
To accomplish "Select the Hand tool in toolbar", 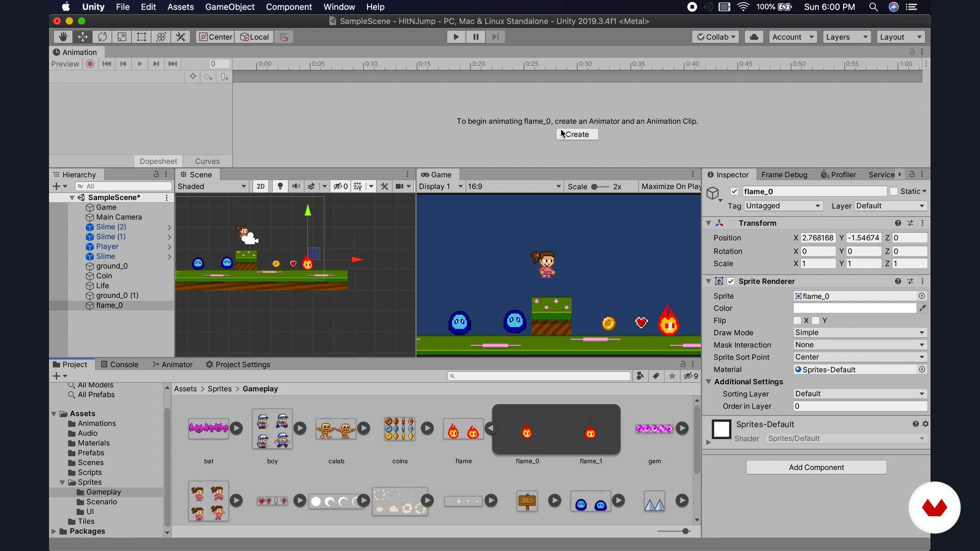I will click(x=63, y=37).
